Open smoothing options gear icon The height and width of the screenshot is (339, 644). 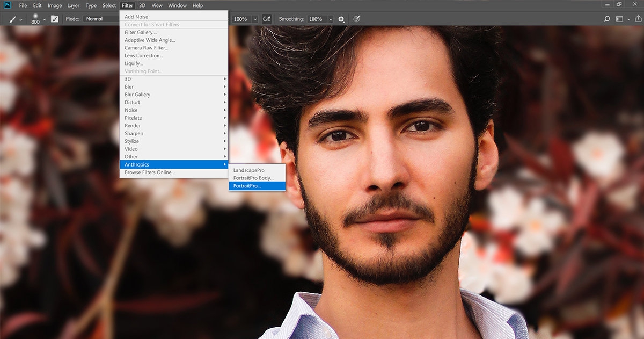click(x=341, y=19)
